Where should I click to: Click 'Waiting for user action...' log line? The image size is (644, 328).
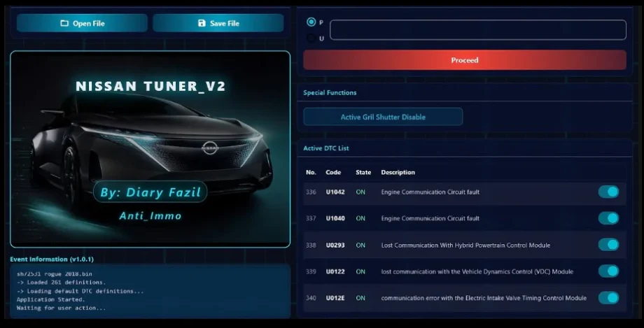coord(61,308)
